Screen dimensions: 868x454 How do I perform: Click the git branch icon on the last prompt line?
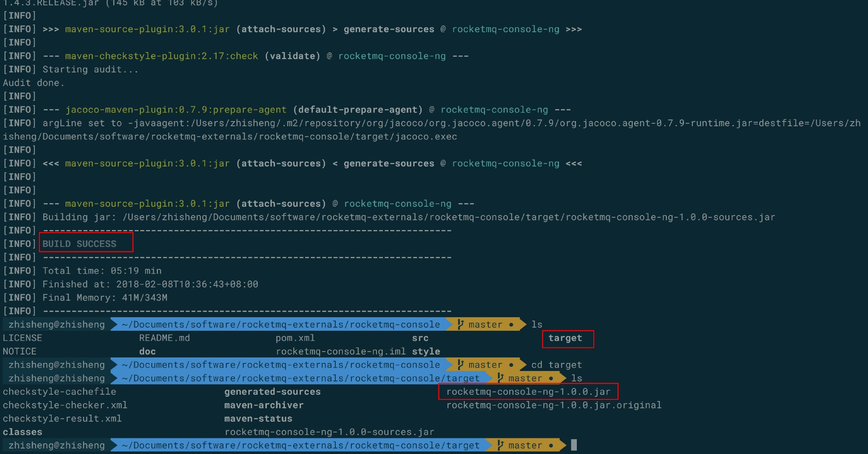(501, 445)
